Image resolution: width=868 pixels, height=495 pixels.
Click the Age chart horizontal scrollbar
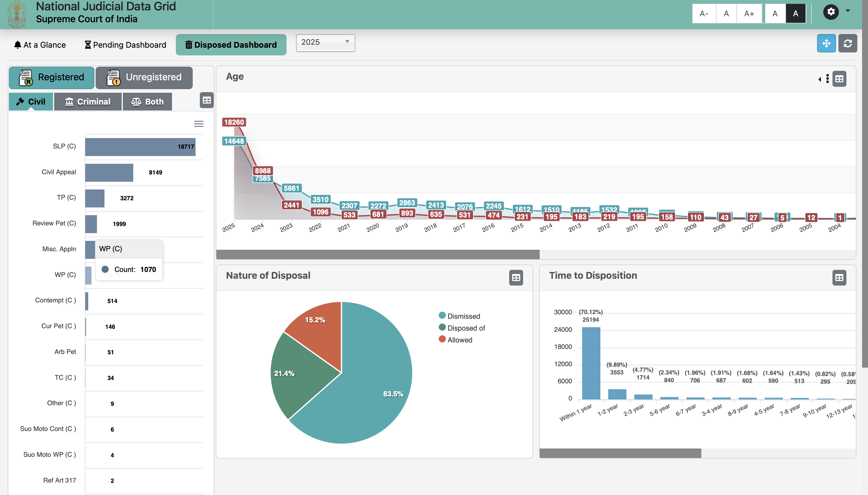(377, 254)
